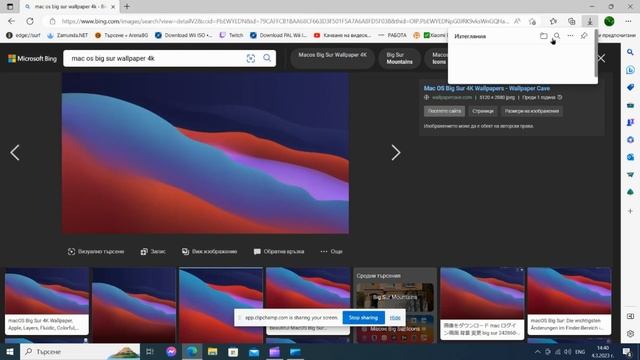Click the taskbar search box
Screen dimensions: 640x360
coord(80,351)
